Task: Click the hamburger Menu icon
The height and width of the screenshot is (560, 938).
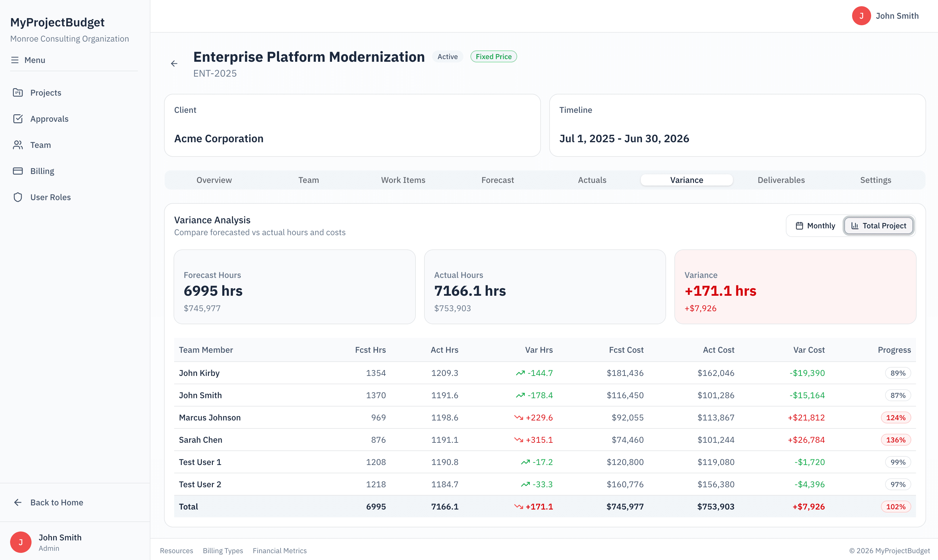Action: (15, 60)
